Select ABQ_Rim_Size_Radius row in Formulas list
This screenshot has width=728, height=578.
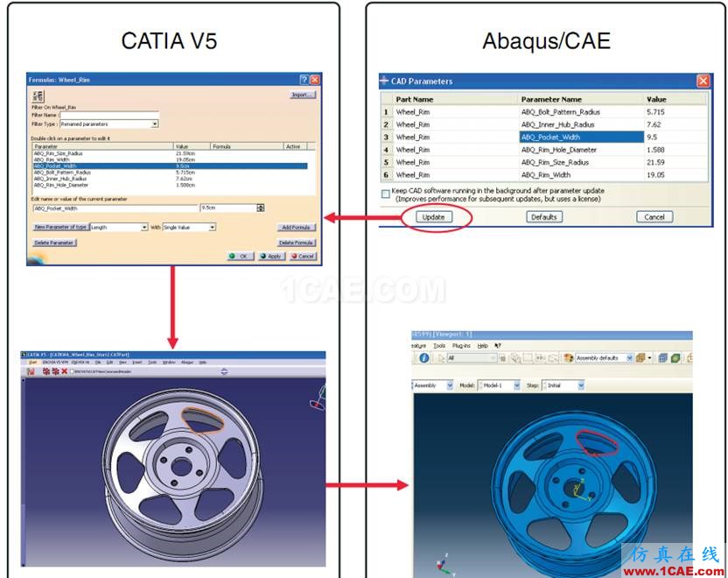click(170, 153)
